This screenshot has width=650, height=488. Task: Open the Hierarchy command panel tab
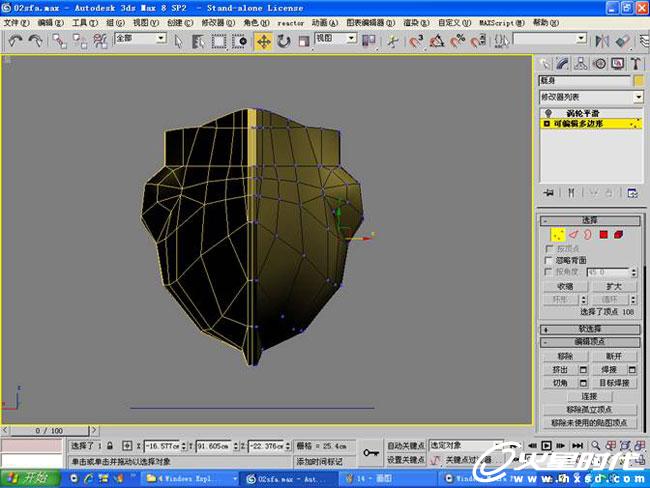pyautogui.click(x=581, y=64)
